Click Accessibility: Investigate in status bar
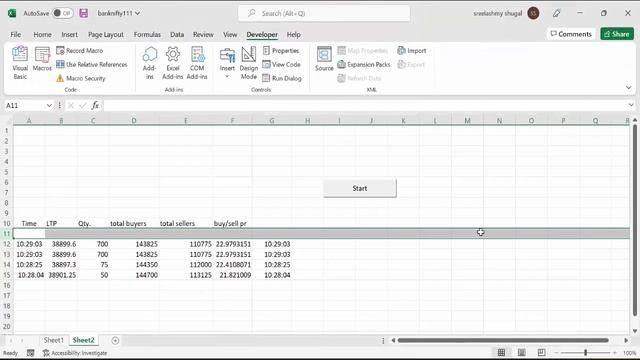 [x=75, y=353]
